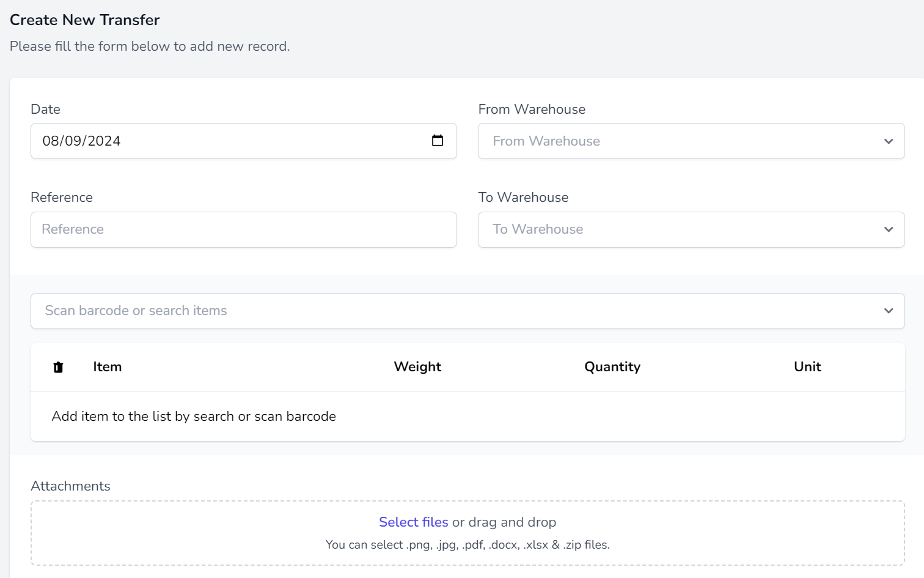
Task: Click the date value 08/09/2024
Action: point(82,141)
